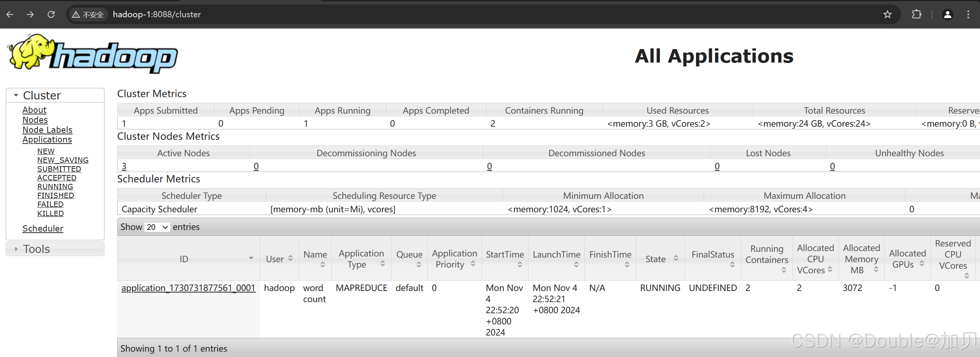This screenshot has height=357, width=980.
Task: Sort by Allocated GPUs column
Action: [x=922, y=263]
